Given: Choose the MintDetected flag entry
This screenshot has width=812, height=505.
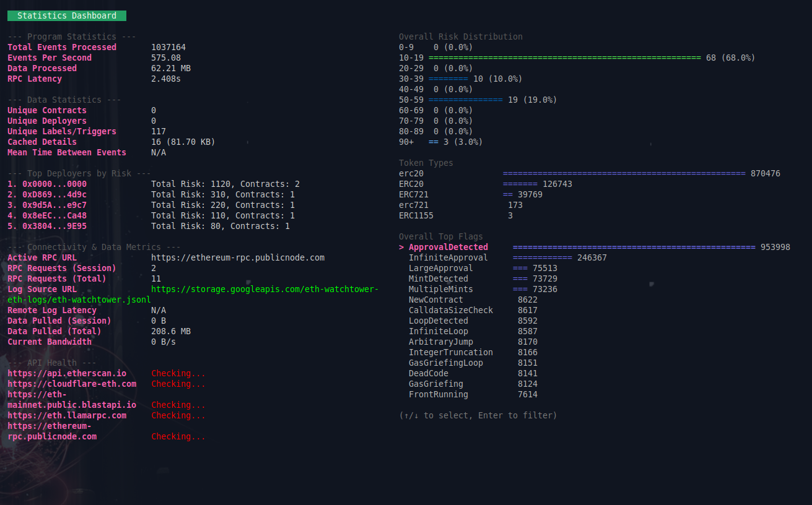Looking at the screenshot, I should [438, 279].
